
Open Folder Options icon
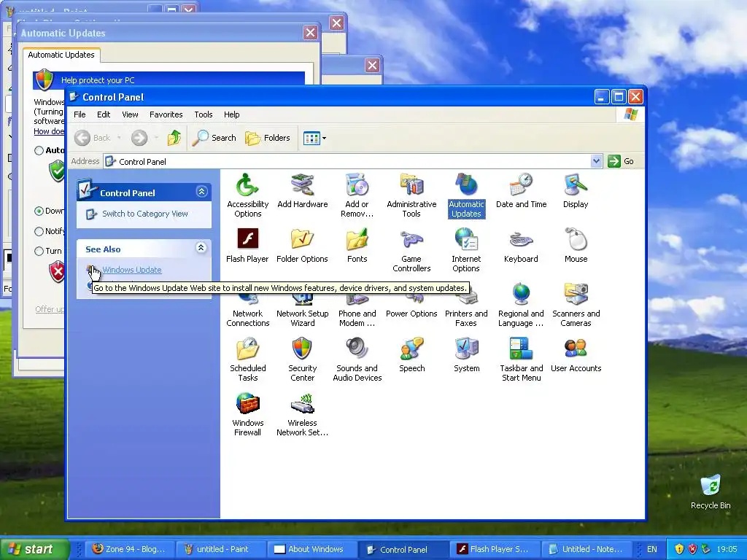point(303,239)
